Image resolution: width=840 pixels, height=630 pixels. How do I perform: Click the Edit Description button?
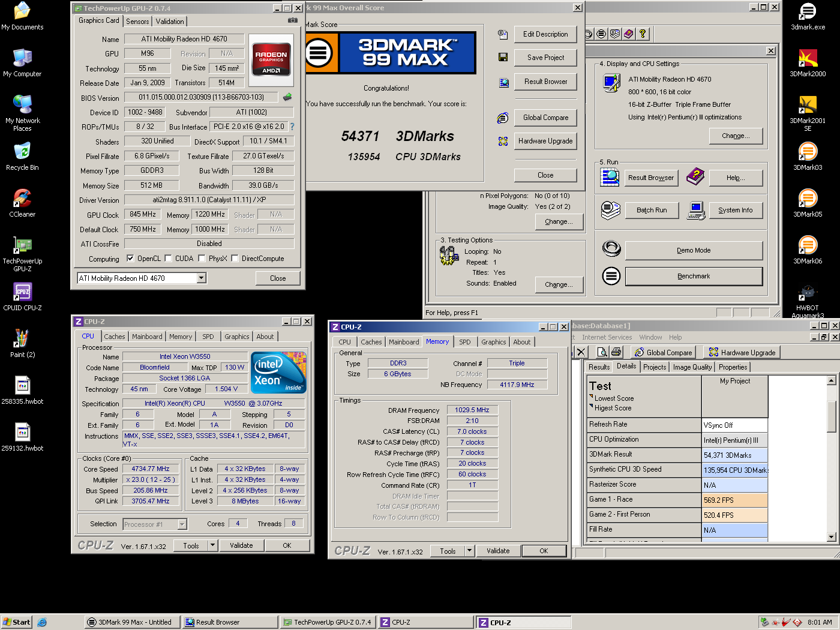click(545, 34)
